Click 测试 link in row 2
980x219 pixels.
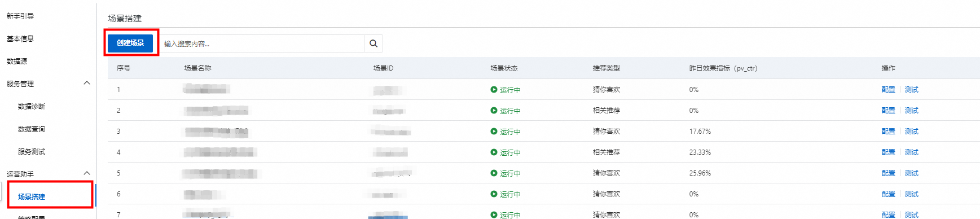[x=912, y=111]
